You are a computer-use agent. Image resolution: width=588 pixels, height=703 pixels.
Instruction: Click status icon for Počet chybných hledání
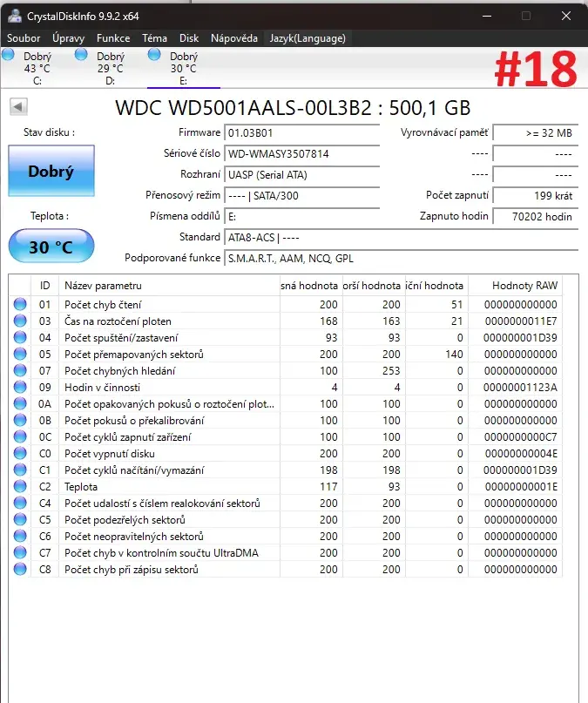tap(20, 370)
